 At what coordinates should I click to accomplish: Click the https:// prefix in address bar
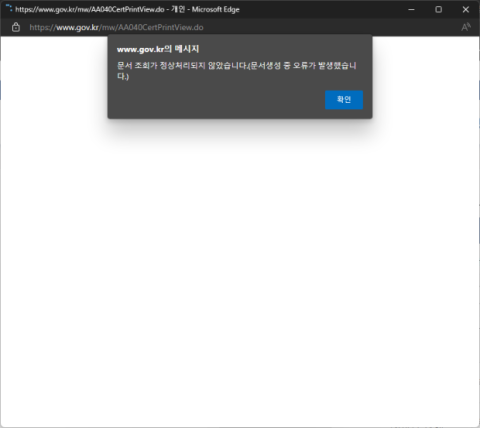42,27
